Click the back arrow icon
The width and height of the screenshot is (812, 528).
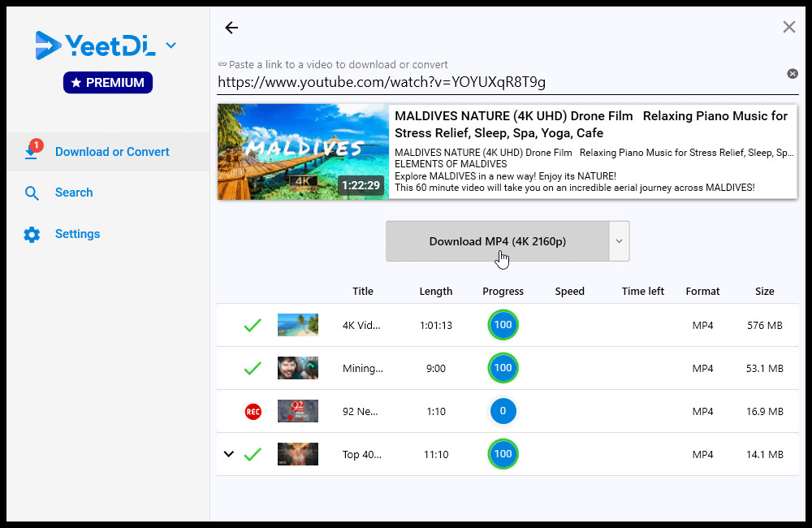(231, 28)
